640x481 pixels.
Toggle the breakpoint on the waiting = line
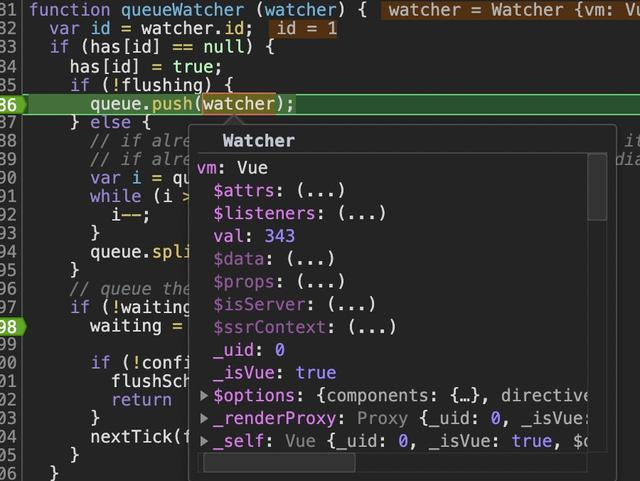click(x=12, y=327)
